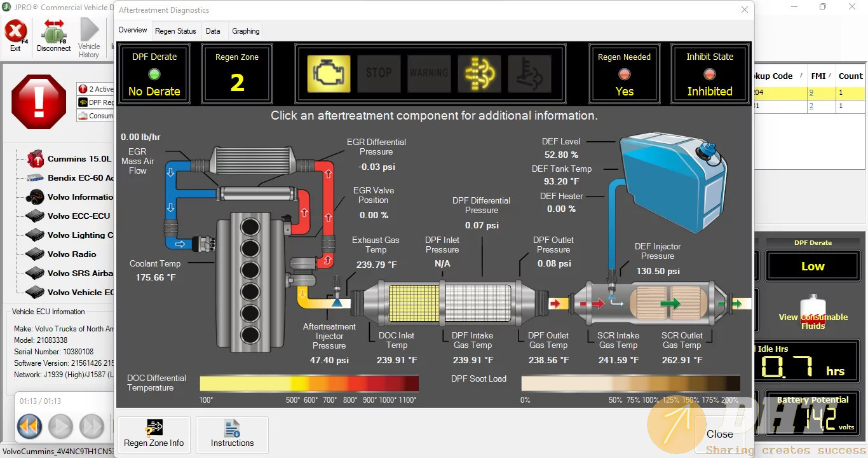Open the Graphing tab
The height and width of the screenshot is (458, 868).
tap(245, 31)
